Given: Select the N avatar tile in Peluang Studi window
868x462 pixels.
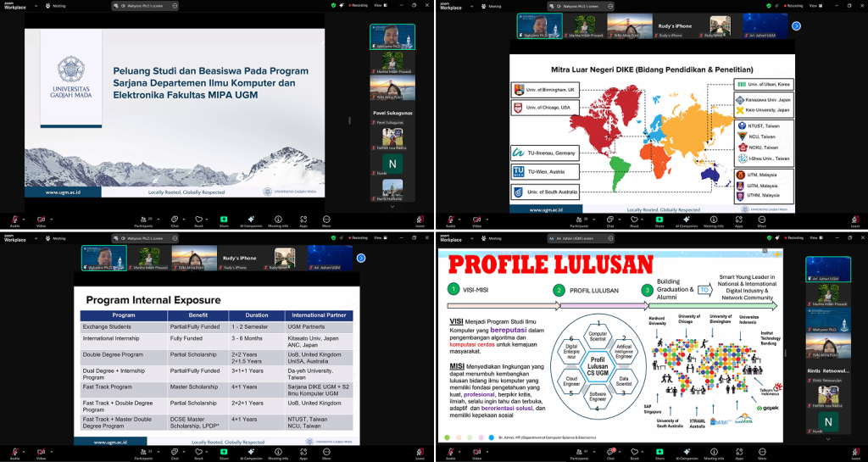Looking at the screenshot, I should (x=392, y=165).
